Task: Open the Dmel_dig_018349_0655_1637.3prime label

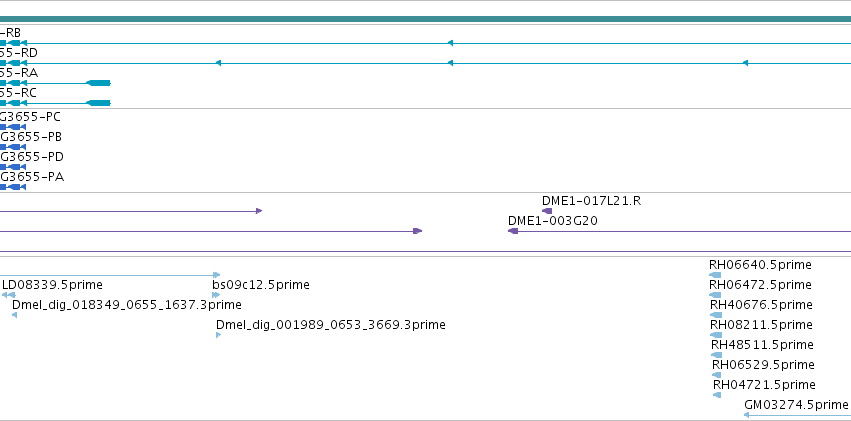Action: coord(126,305)
